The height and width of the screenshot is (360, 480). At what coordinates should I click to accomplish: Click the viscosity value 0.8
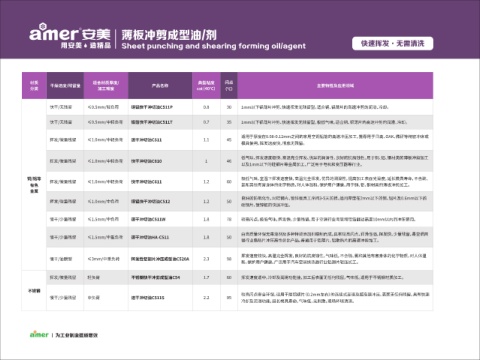click(206, 107)
